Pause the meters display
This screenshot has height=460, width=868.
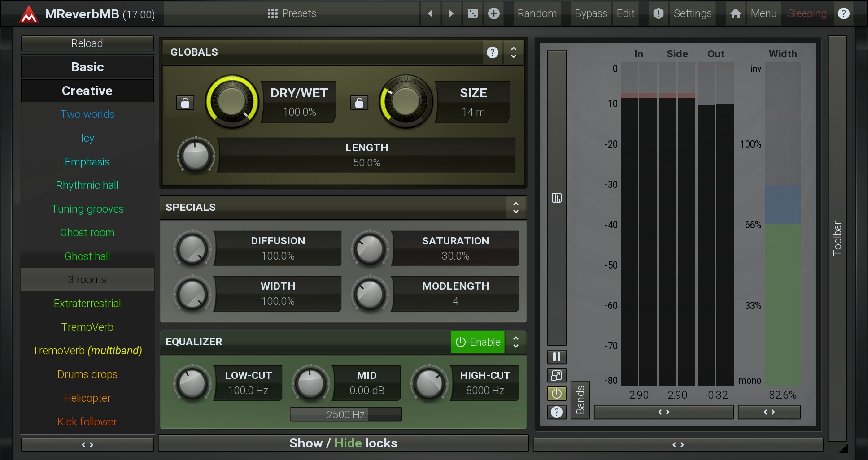[556, 357]
